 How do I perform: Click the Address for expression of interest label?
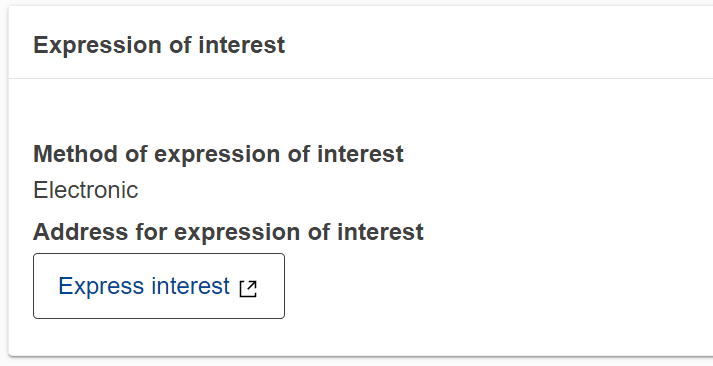coord(228,232)
